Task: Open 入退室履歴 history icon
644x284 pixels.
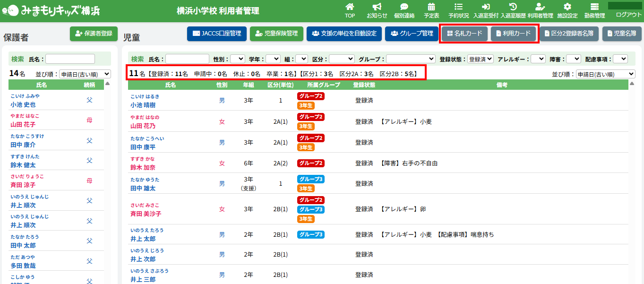Action: (x=513, y=7)
